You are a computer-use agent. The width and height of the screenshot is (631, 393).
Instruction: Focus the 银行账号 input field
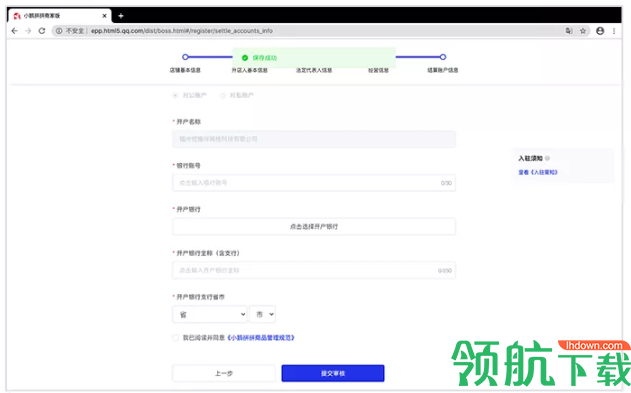314,183
